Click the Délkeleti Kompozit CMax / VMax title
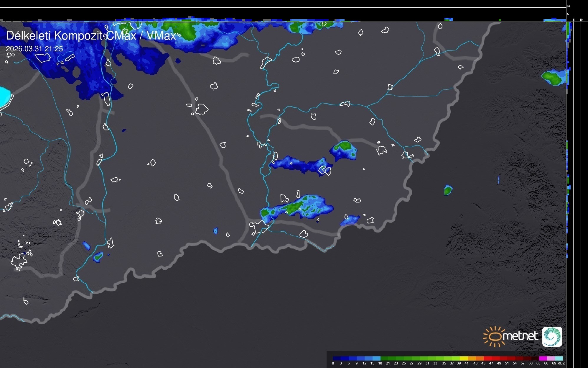588x368 pixels. pyautogui.click(x=91, y=36)
